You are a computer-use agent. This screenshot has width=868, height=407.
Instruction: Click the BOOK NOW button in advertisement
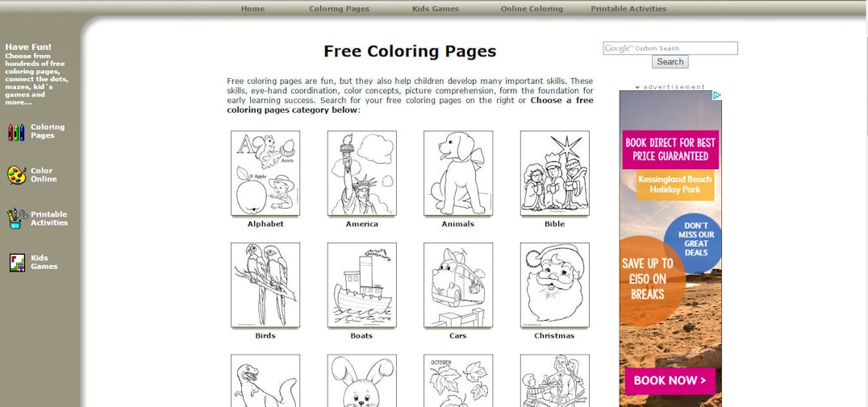[670, 380]
